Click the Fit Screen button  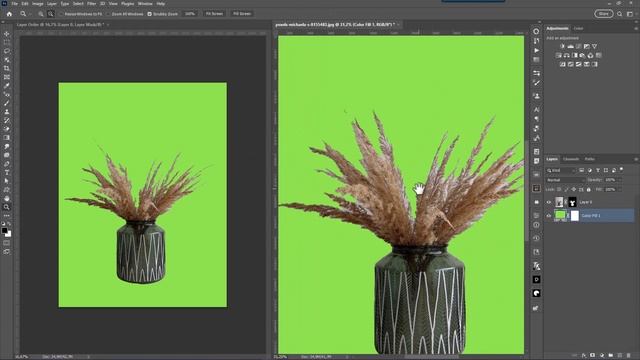coord(214,14)
